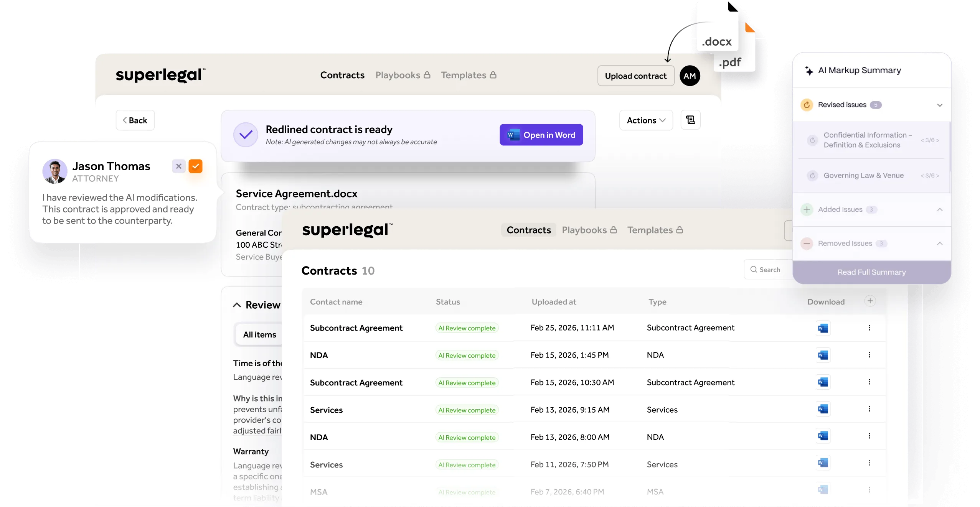Open the three-dot menu for the Feb 13 NDA row

pos(869,436)
